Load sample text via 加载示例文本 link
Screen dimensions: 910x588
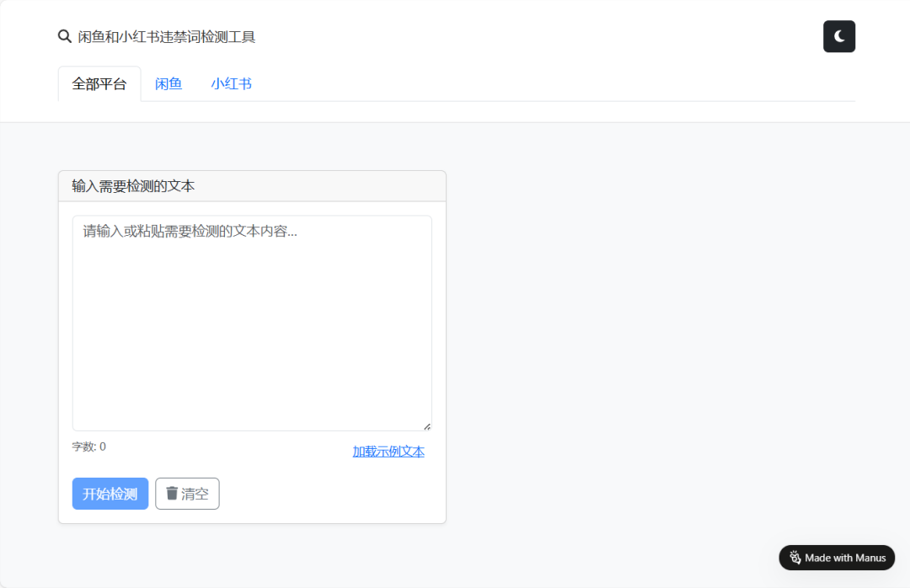tap(388, 452)
